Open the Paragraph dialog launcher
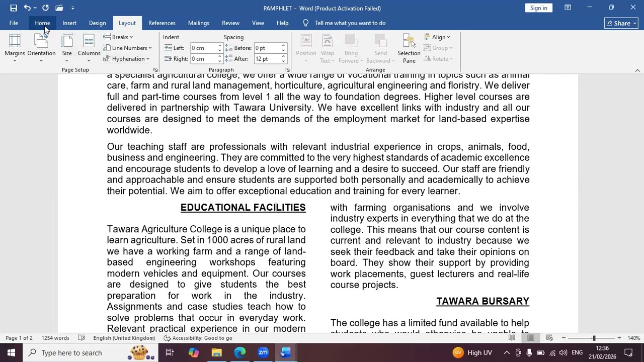This screenshot has height=362, width=644. 287,70
